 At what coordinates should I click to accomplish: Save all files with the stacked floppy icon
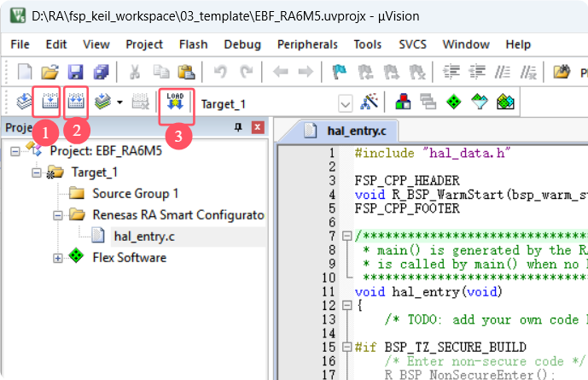[101, 71]
